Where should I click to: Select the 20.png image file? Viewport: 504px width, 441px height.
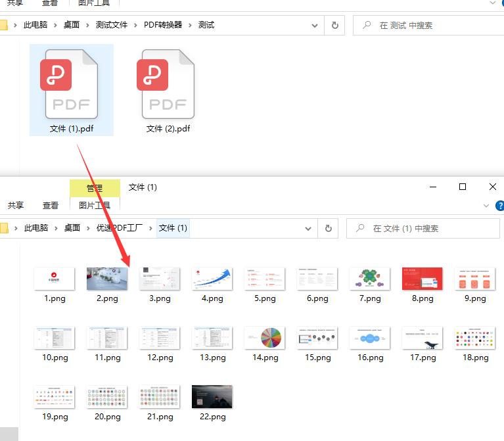tap(107, 397)
